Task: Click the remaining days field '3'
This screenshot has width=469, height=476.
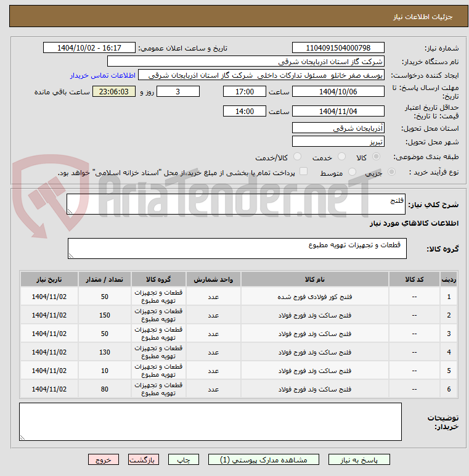Action: click(177, 92)
